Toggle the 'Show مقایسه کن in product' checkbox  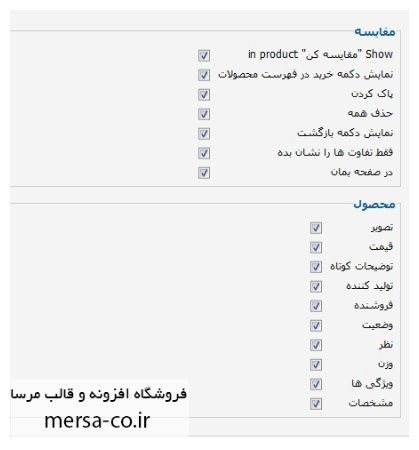204,56
